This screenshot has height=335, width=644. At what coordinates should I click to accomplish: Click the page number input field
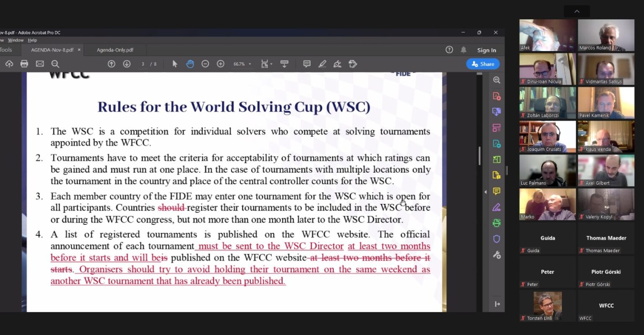tap(142, 64)
